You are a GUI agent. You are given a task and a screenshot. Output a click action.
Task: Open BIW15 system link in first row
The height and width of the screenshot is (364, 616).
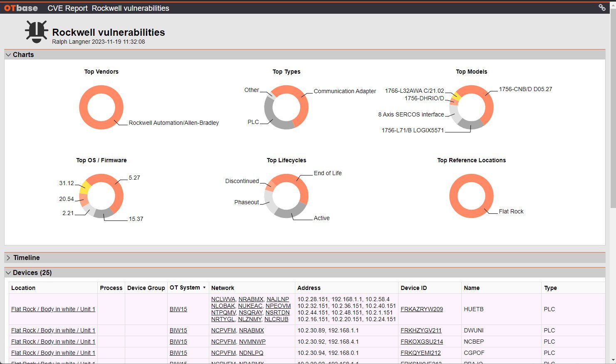click(178, 309)
